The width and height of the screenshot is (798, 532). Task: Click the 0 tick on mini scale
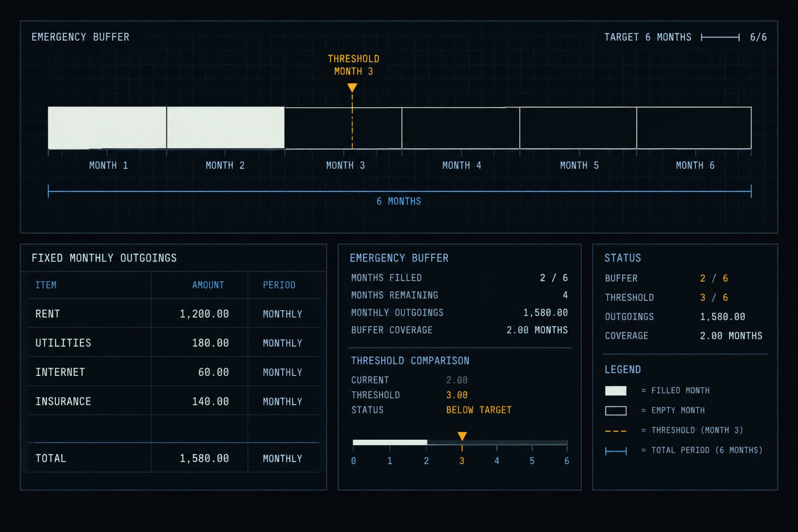354,461
